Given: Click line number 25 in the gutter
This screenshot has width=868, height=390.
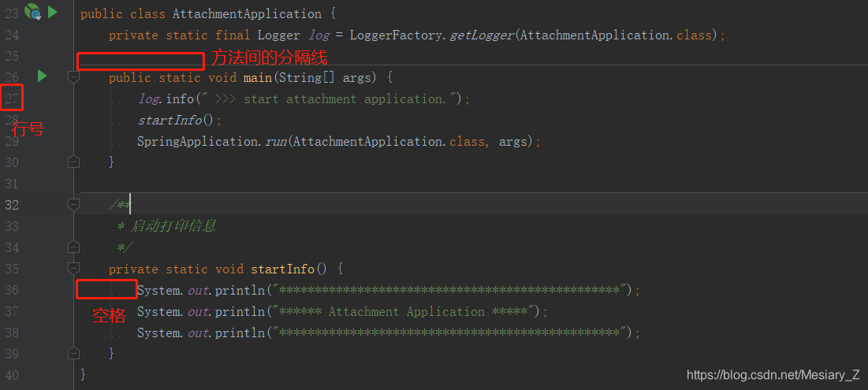Looking at the screenshot, I should click(12, 57).
